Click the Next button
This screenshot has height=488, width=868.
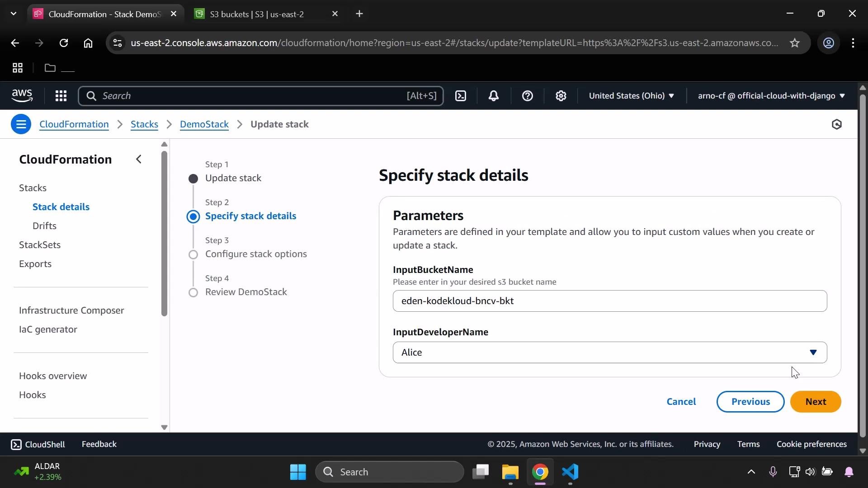816,402
